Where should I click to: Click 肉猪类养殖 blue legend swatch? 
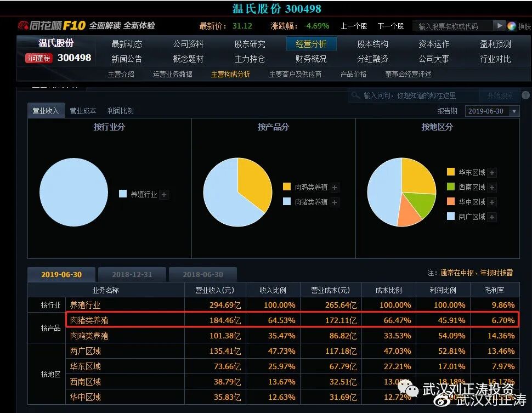pyautogui.click(x=287, y=202)
